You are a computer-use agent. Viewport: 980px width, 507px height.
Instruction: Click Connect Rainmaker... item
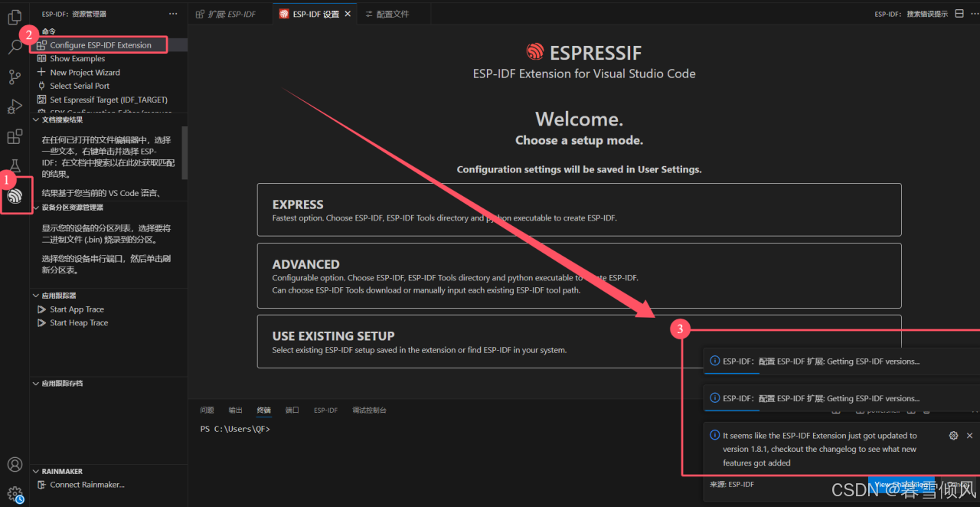(87, 485)
